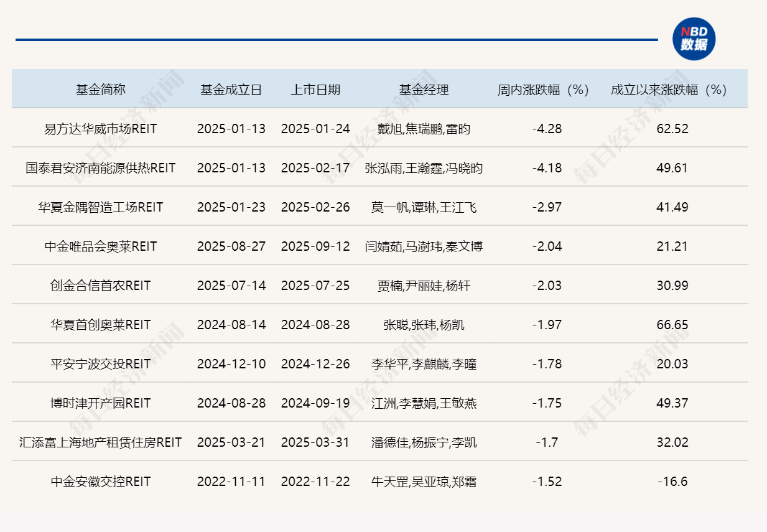The image size is (767, 532).
Task: Click weekly change value -4.18
Action: pyautogui.click(x=547, y=168)
